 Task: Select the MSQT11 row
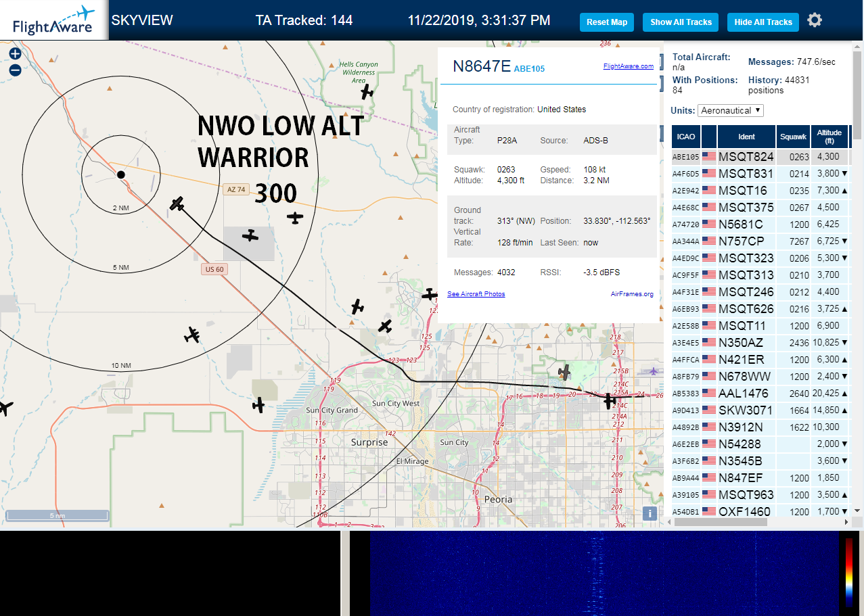[x=760, y=325]
